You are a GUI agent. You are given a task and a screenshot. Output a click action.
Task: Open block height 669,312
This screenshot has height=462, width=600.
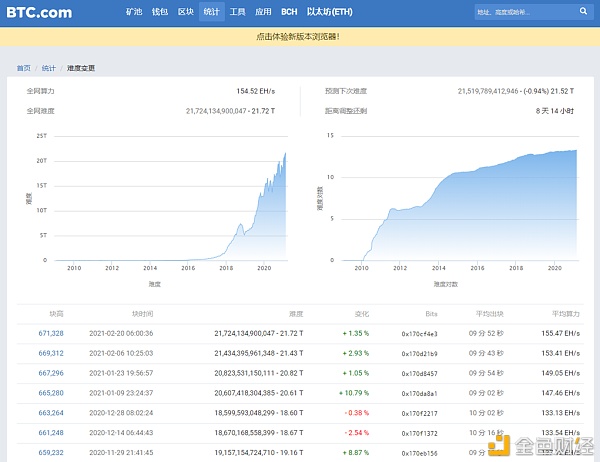pyautogui.click(x=51, y=352)
